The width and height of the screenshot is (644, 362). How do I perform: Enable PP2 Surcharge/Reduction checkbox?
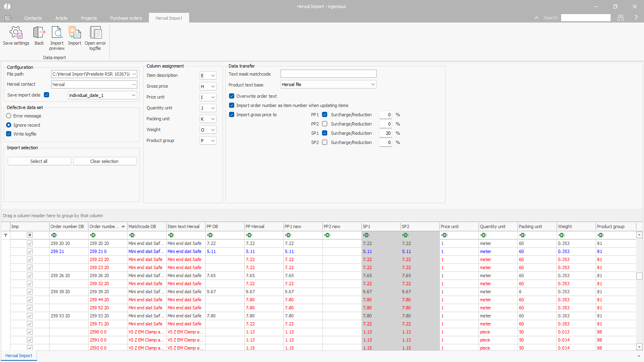point(325,124)
